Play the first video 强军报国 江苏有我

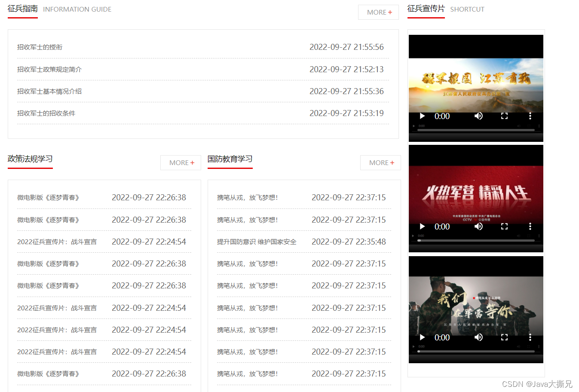point(422,116)
